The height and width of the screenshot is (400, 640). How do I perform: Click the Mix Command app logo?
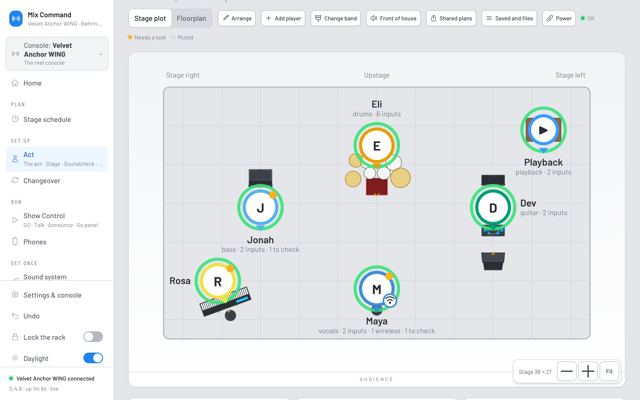16,19
